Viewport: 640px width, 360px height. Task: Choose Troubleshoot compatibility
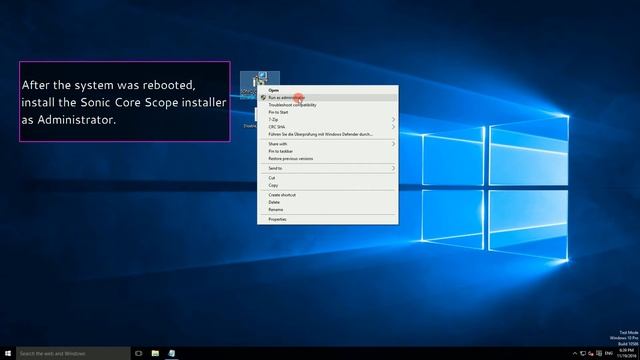coord(328,105)
